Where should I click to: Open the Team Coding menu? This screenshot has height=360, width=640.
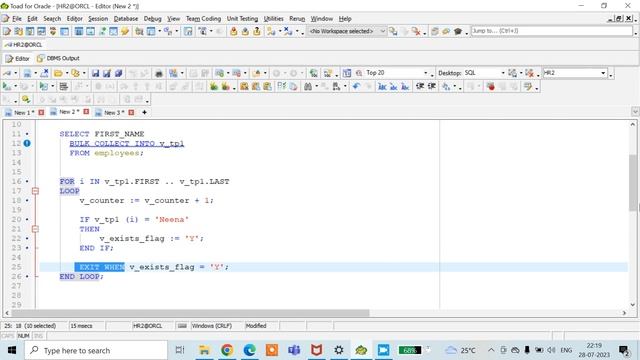pos(203,19)
